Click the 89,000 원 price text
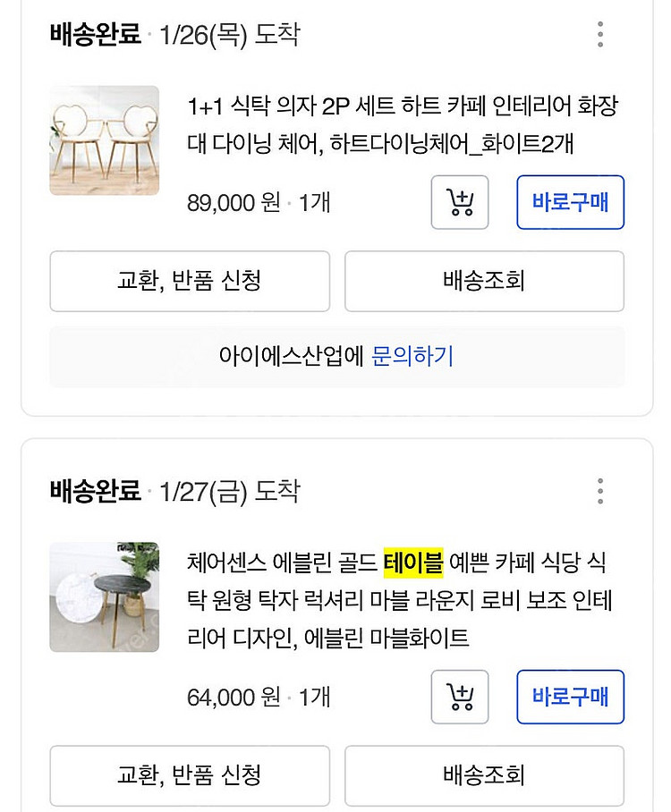The image size is (671, 812). pyautogui.click(x=234, y=203)
